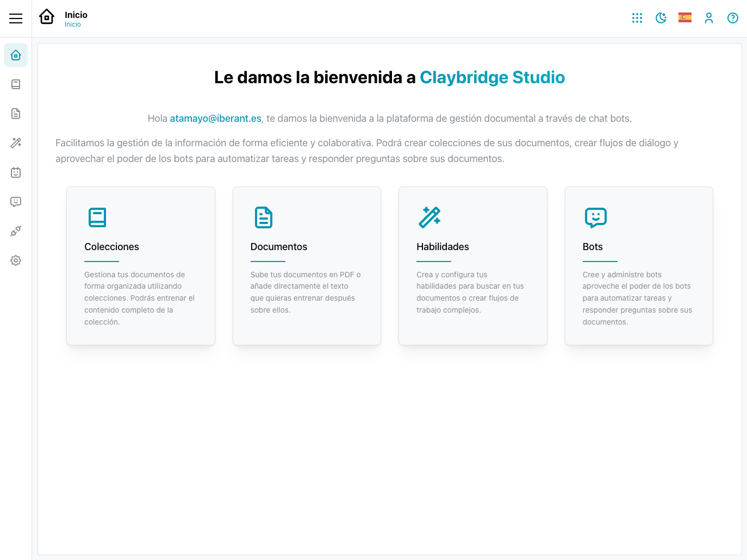Click the sidebar robot calendar icon
The height and width of the screenshot is (560, 747).
point(16,172)
